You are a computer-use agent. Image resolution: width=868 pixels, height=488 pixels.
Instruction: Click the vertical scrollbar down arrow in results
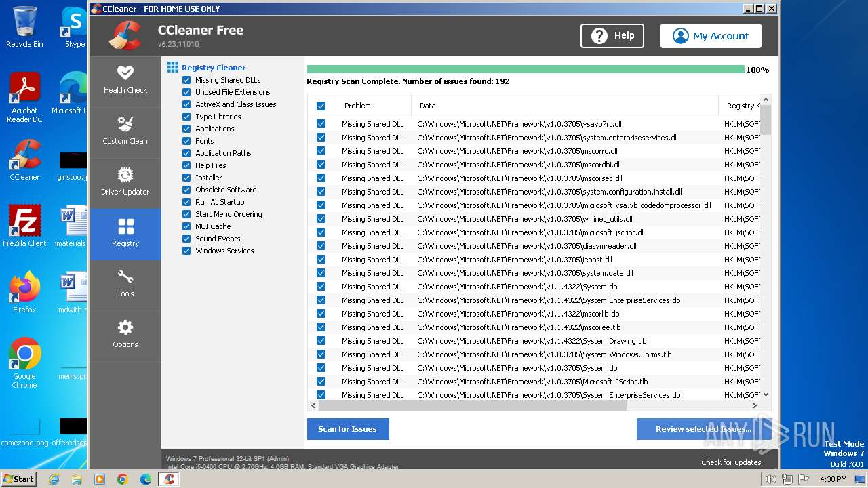766,394
